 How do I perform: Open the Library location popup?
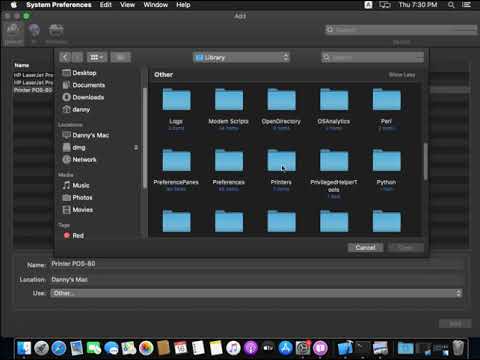(241, 57)
